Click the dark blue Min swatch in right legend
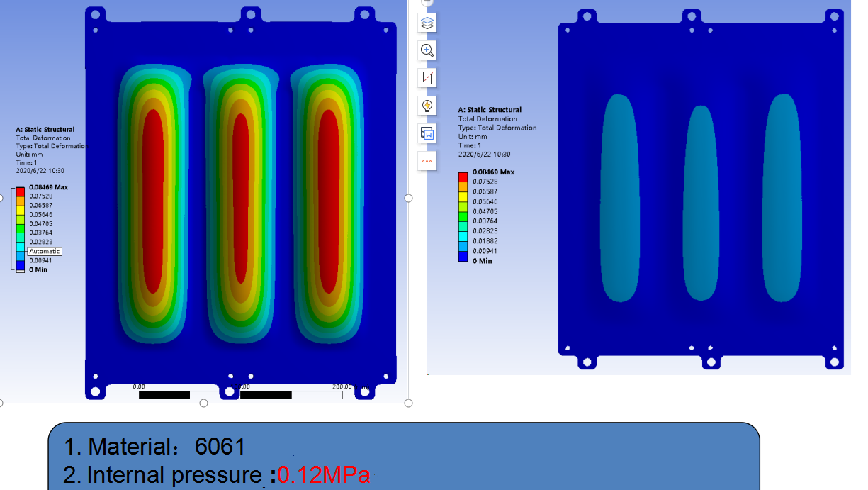 click(463, 259)
